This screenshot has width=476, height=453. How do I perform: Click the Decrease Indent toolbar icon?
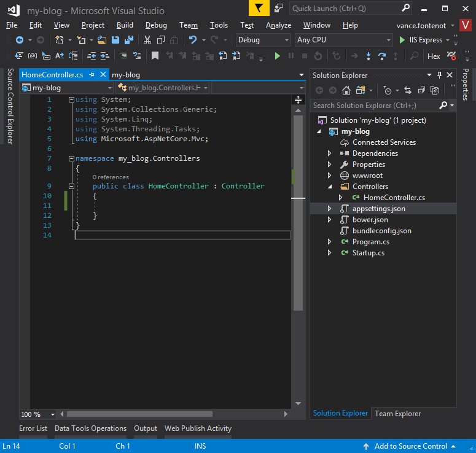point(92,56)
